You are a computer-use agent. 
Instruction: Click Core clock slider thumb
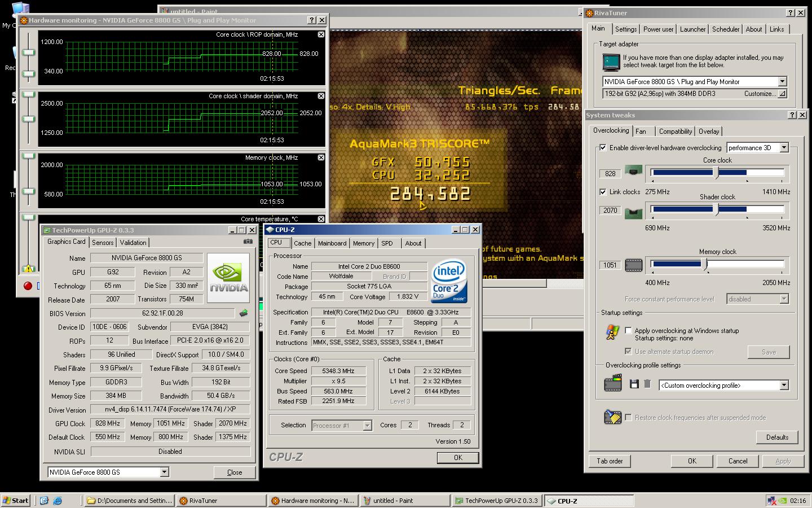click(717, 173)
